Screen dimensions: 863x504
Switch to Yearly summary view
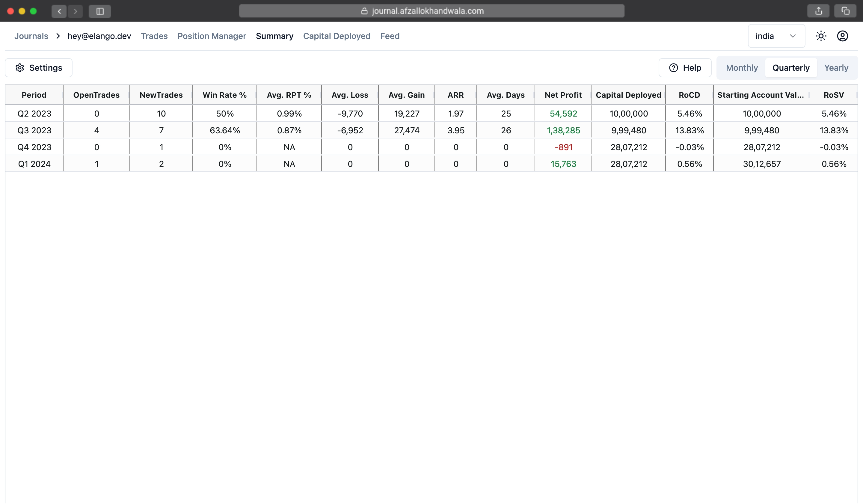point(836,68)
